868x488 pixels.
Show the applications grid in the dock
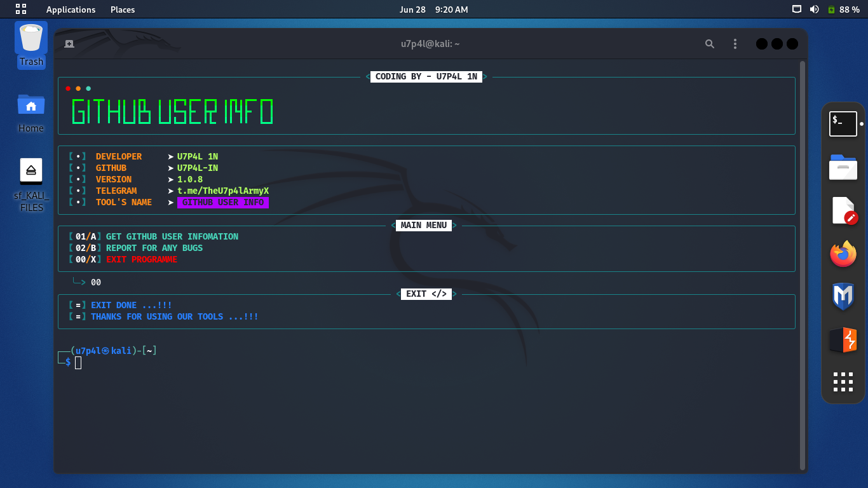843,382
